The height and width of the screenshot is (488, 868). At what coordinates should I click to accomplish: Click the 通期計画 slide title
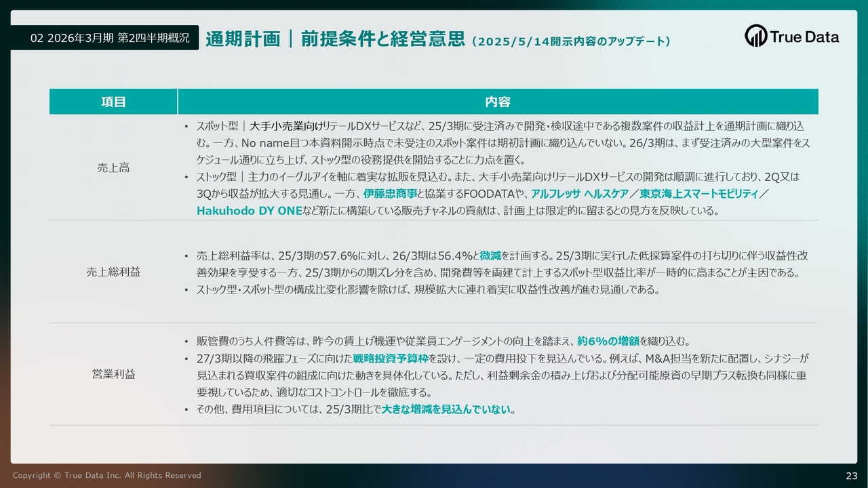tap(243, 39)
